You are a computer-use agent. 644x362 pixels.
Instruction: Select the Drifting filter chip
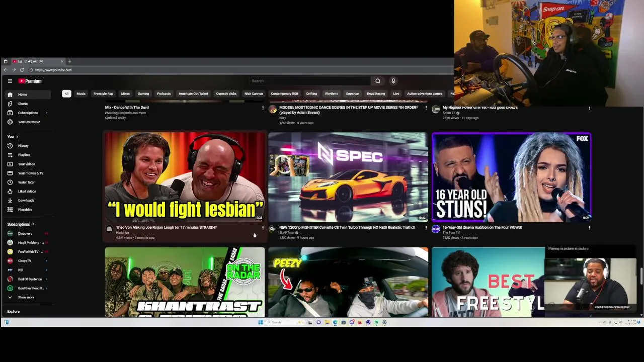311,94
